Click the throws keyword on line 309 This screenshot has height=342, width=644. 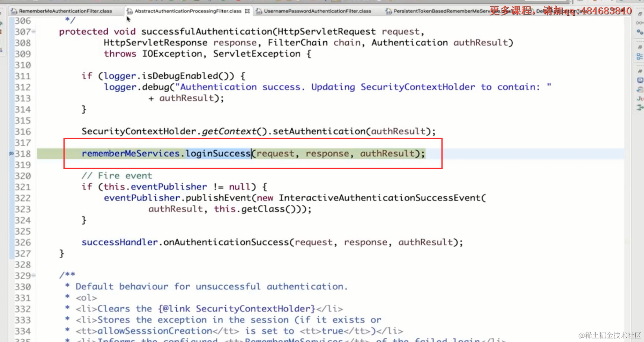tap(120, 54)
